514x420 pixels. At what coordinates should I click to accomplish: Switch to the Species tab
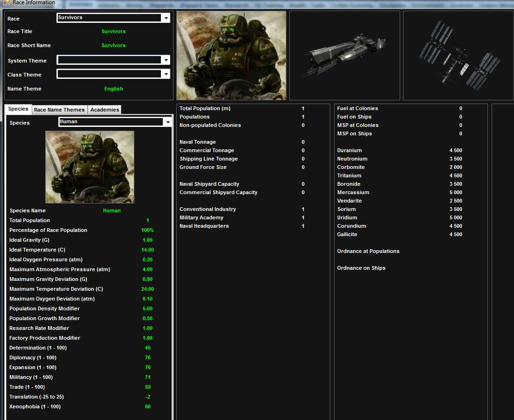(18, 109)
